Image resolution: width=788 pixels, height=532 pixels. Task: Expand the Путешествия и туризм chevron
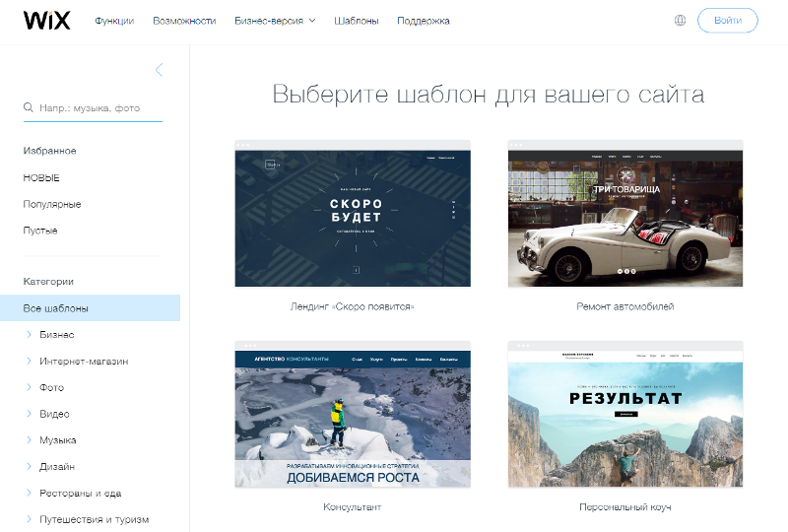[29, 519]
